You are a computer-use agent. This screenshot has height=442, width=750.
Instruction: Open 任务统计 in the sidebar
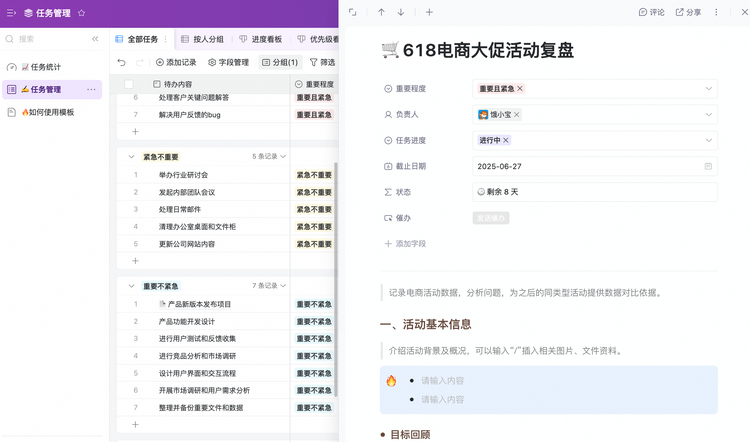53,67
